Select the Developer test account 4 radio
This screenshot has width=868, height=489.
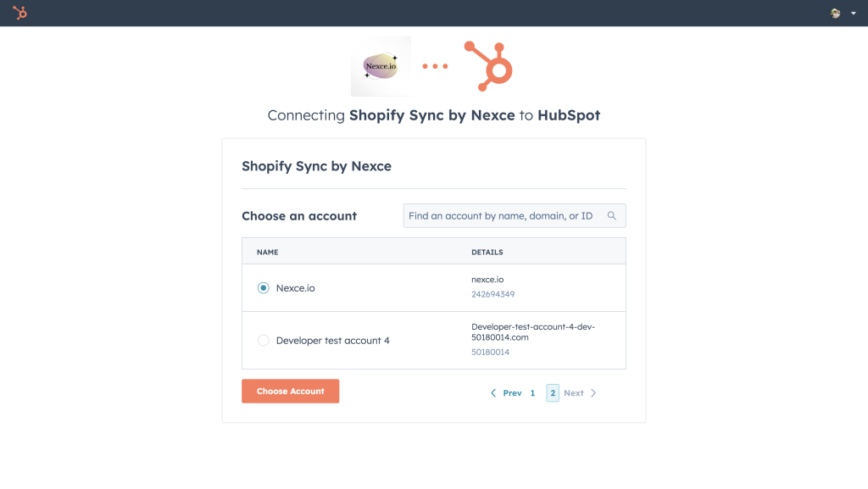(x=264, y=340)
